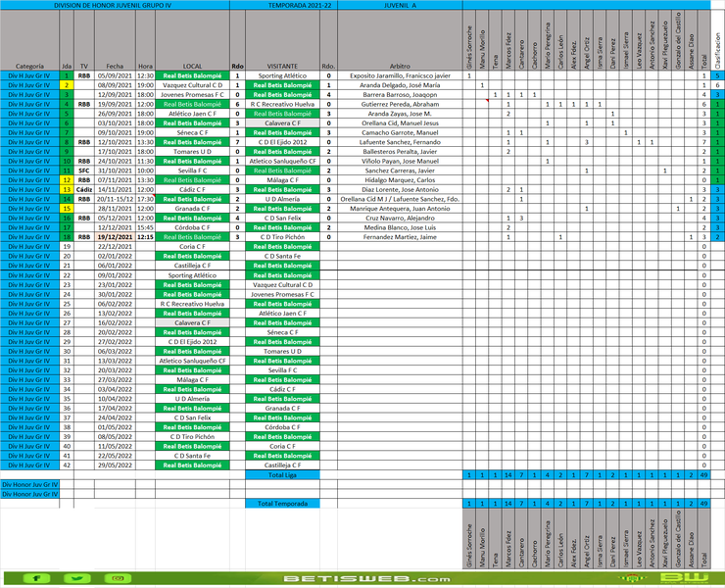Viewport: 725px width, 588px height.
Task: Click the VISITANTE column header
Action: click(x=282, y=67)
